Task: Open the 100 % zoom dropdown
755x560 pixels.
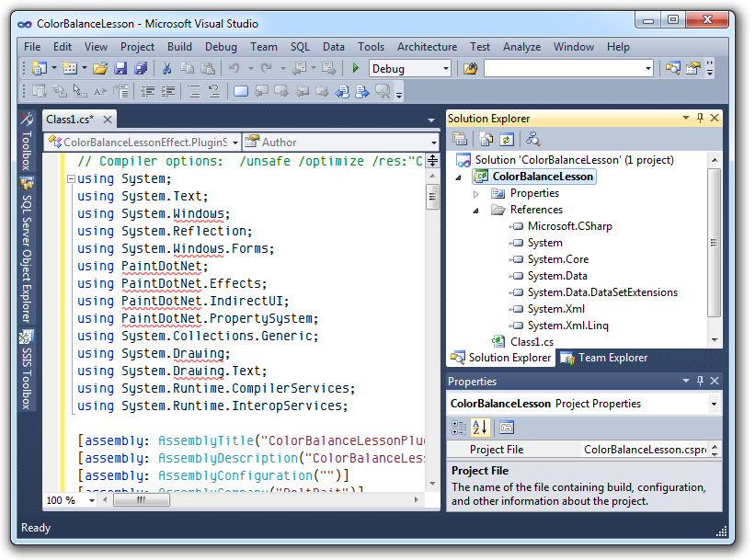Action: (x=91, y=500)
